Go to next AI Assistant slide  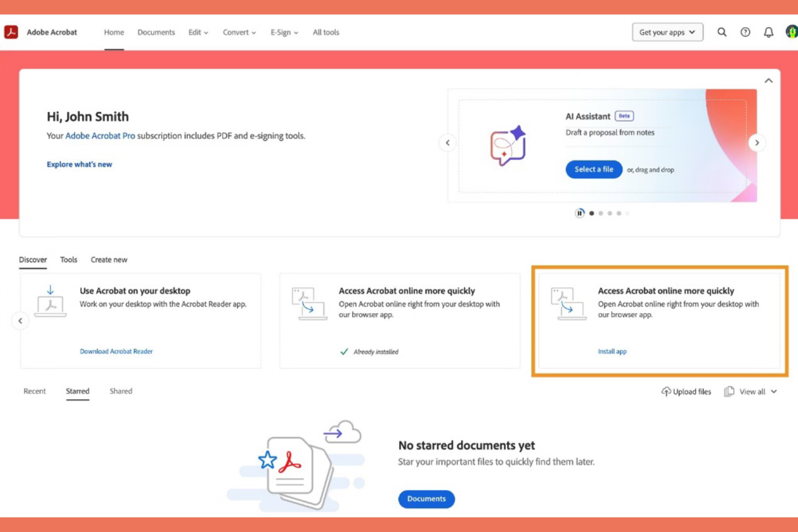(757, 143)
